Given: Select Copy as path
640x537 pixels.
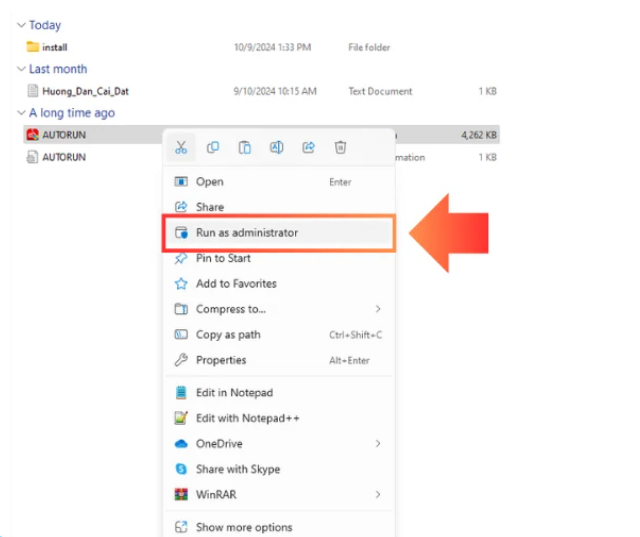Looking at the screenshot, I should click(x=228, y=334).
